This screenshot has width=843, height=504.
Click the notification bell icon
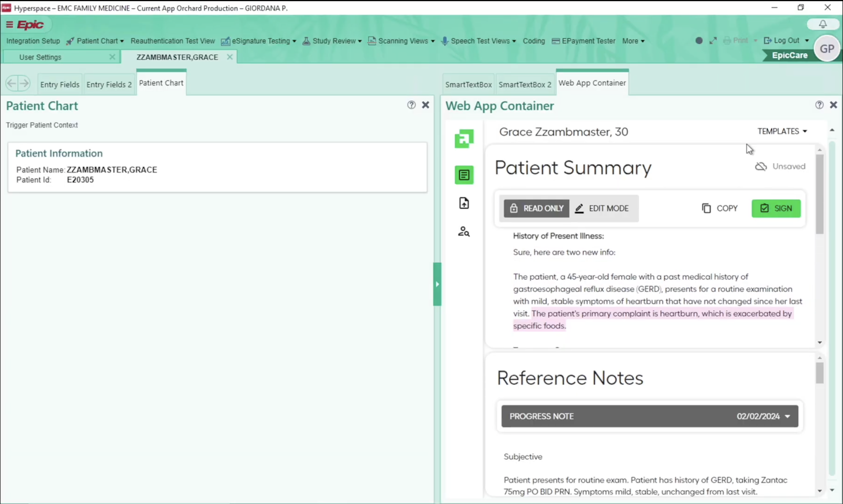coord(822,24)
